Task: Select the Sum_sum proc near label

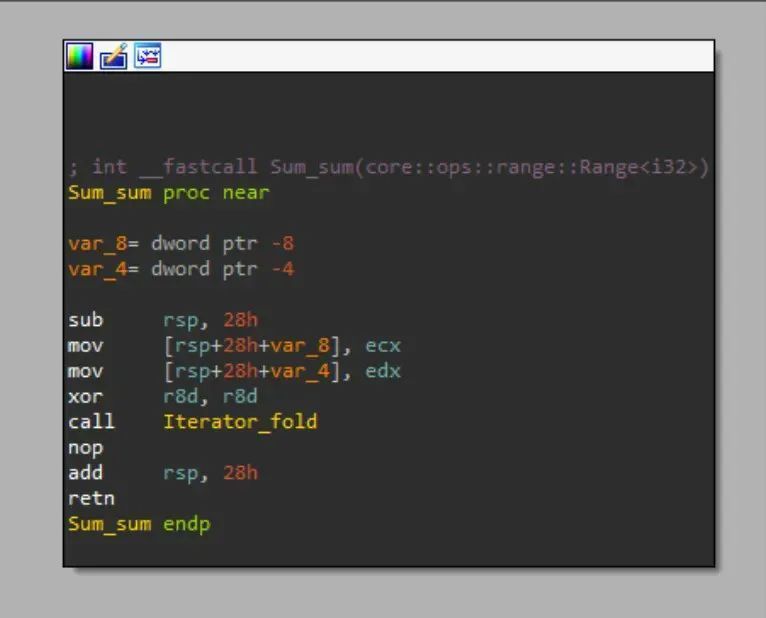Action: pos(169,192)
